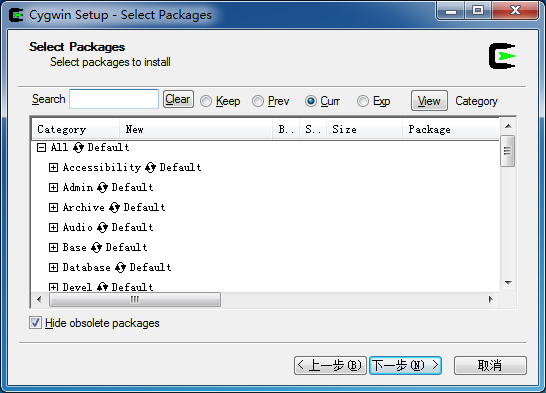Click the scroll right arrow
Image resolution: width=546 pixels, height=393 pixels.
tap(491, 299)
